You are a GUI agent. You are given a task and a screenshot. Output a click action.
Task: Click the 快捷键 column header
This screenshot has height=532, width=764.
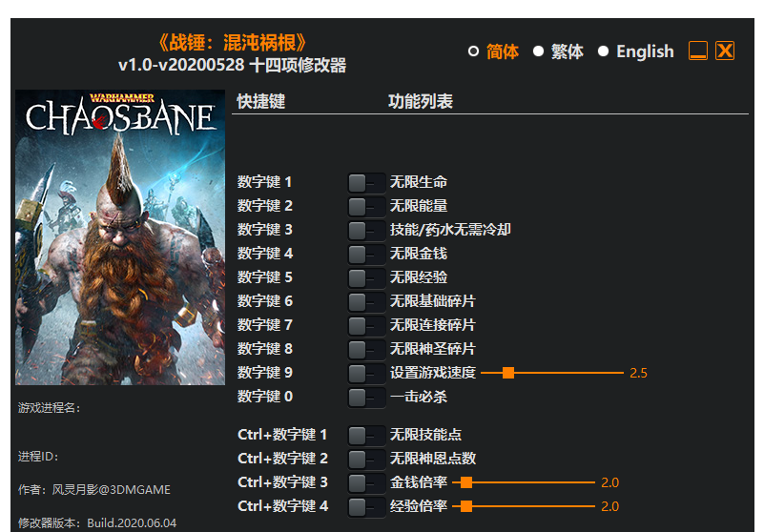[x=261, y=102]
